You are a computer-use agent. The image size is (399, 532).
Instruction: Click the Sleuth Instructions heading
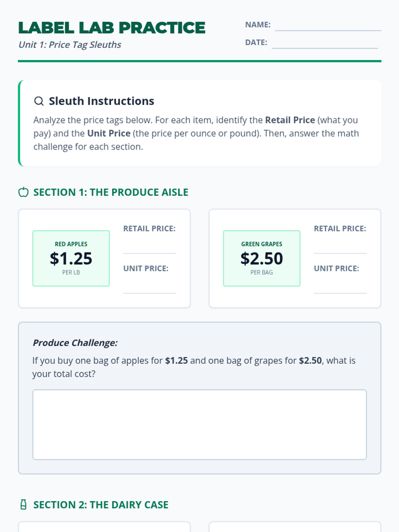coord(101,101)
